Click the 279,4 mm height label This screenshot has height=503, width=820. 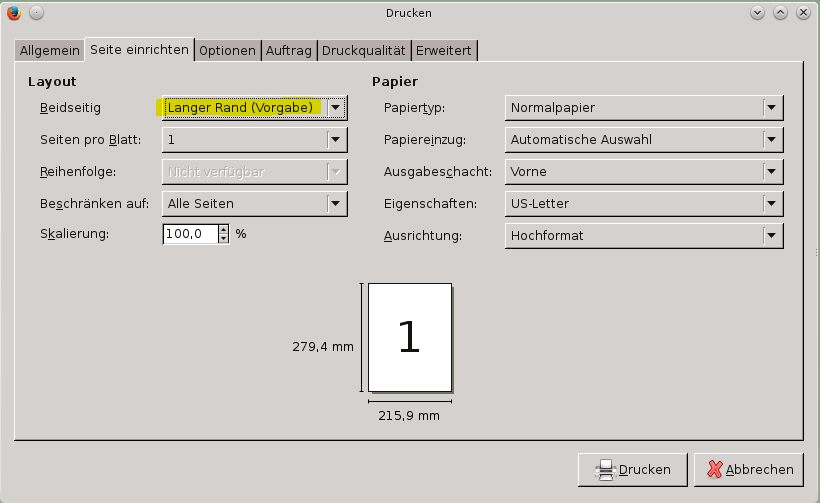pos(323,347)
